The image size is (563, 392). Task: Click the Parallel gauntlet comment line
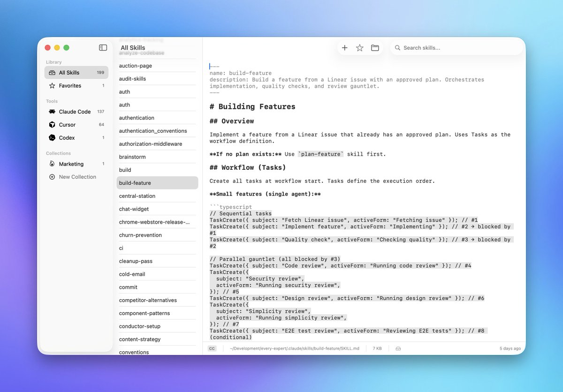[275, 259]
